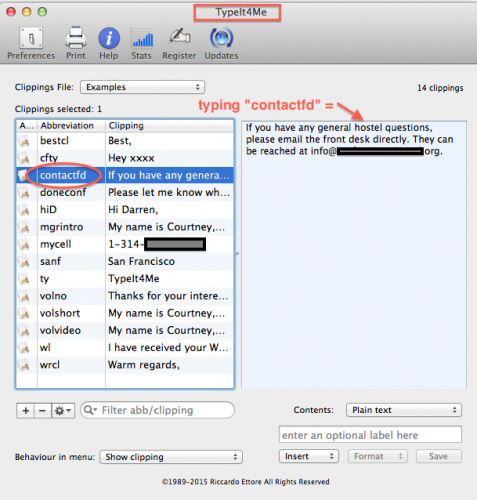Select the volvideo abbreviation row
The image size is (477, 500).
click(125, 331)
